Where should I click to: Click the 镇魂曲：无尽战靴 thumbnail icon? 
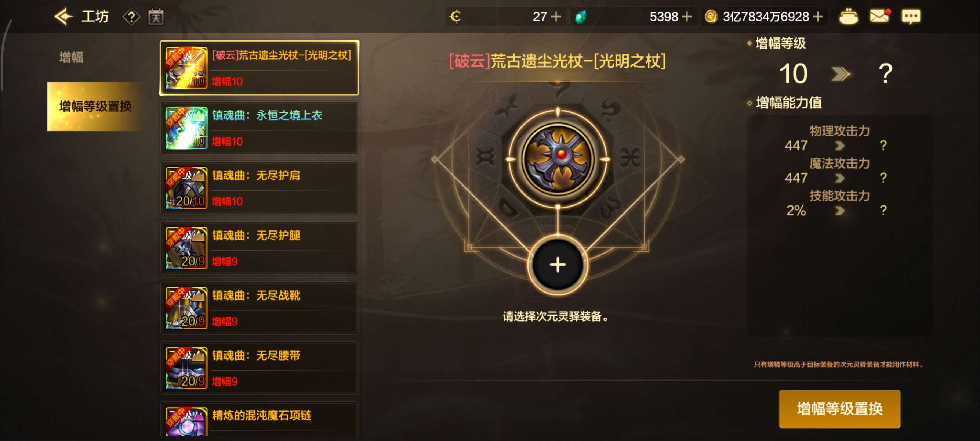click(186, 308)
